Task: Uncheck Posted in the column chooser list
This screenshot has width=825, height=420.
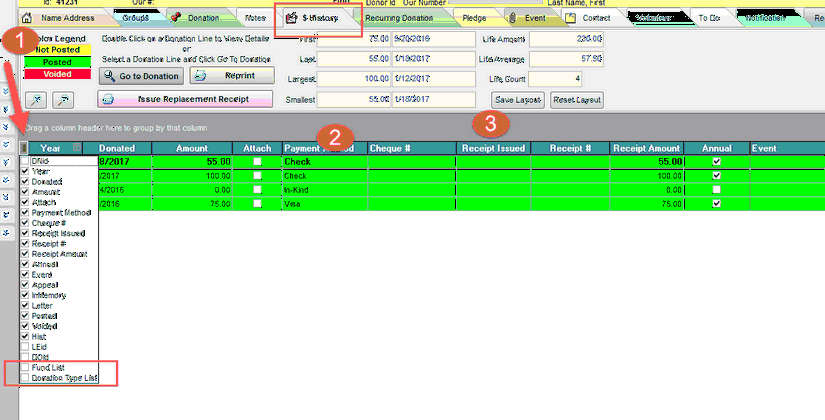Action: [25, 316]
